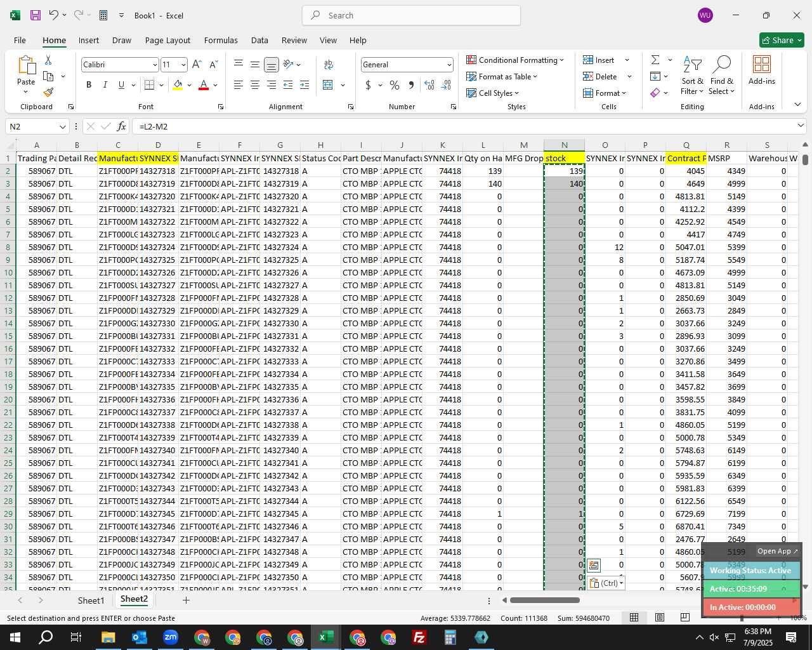Image resolution: width=812 pixels, height=650 pixels.
Task: Click the Paste clipboard icon
Action: coord(26,65)
